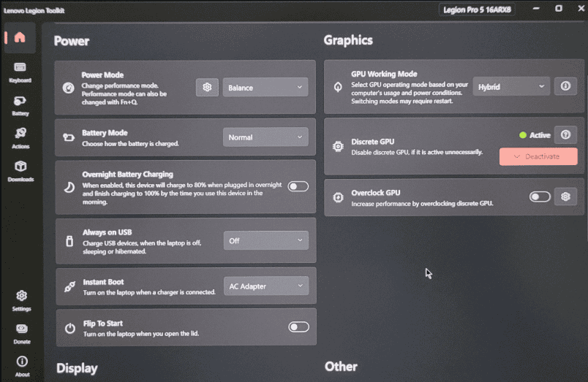
Task: Click the Discrete GPU chip icon
Action: (338, 146)
